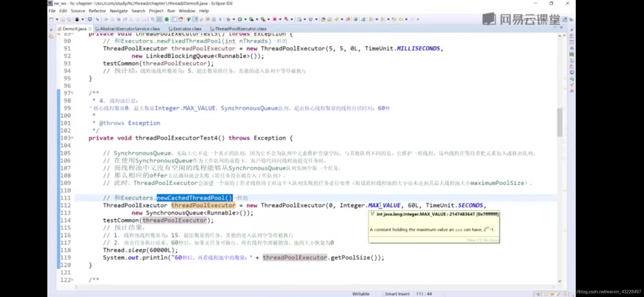Switch to the Executor.class editor tab
The image size is (644, 297).
coord(185,29)
